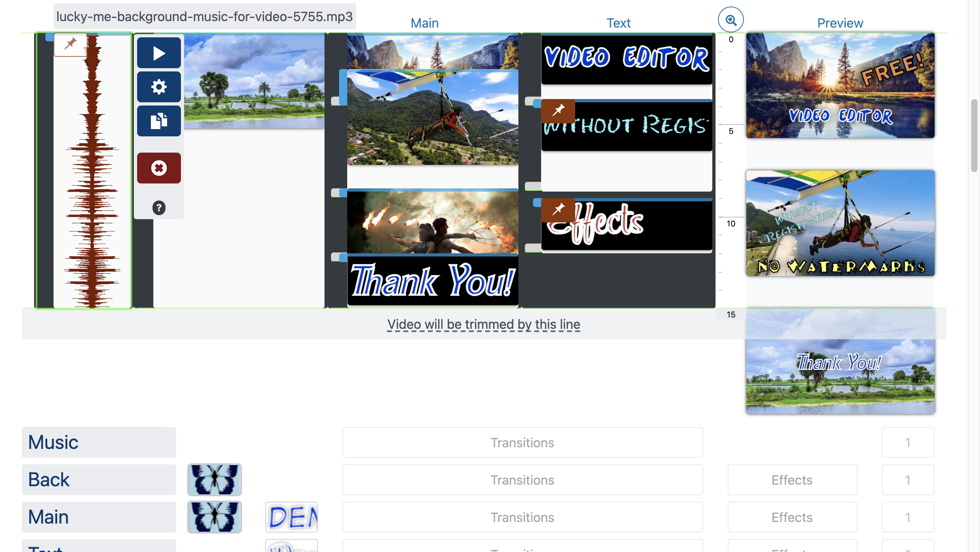Select the Transitions button for third row
The height and width of the screenshot is (552, 980).
[522, 517]
